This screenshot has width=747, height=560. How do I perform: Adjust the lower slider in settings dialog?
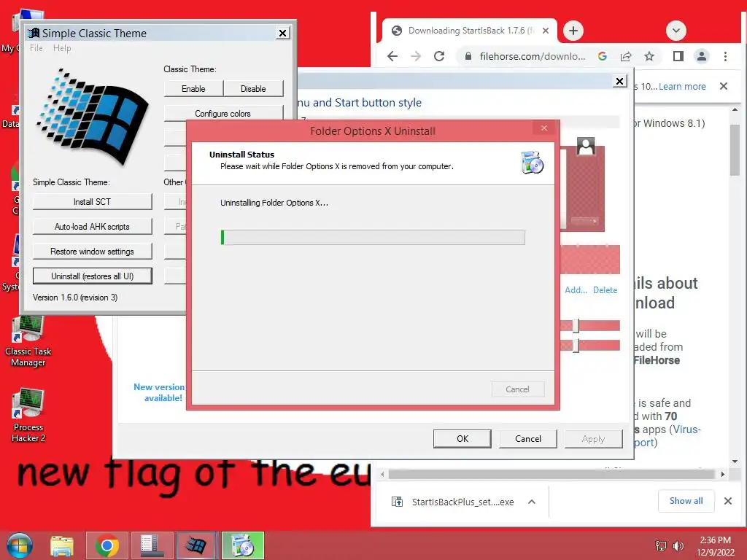point(576,345)
